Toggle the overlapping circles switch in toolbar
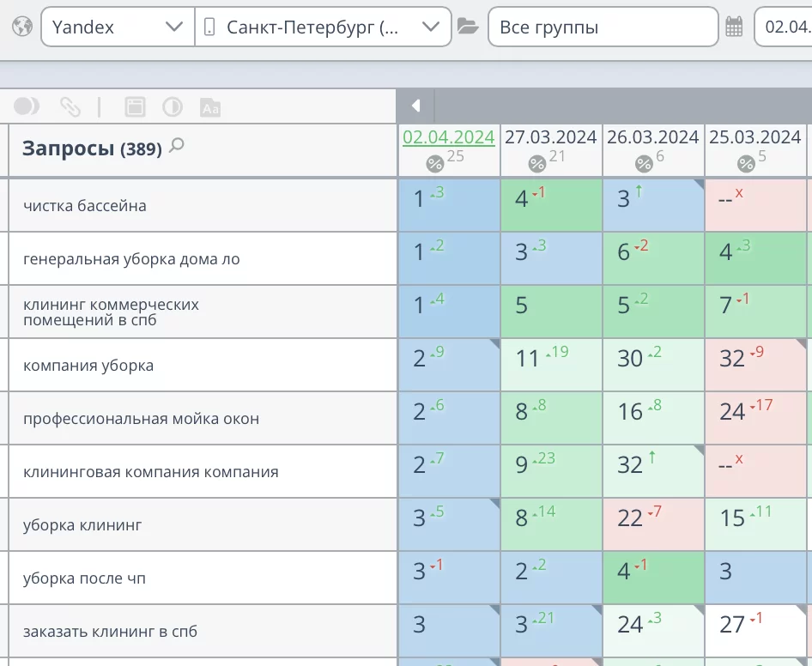 [27, 106]
